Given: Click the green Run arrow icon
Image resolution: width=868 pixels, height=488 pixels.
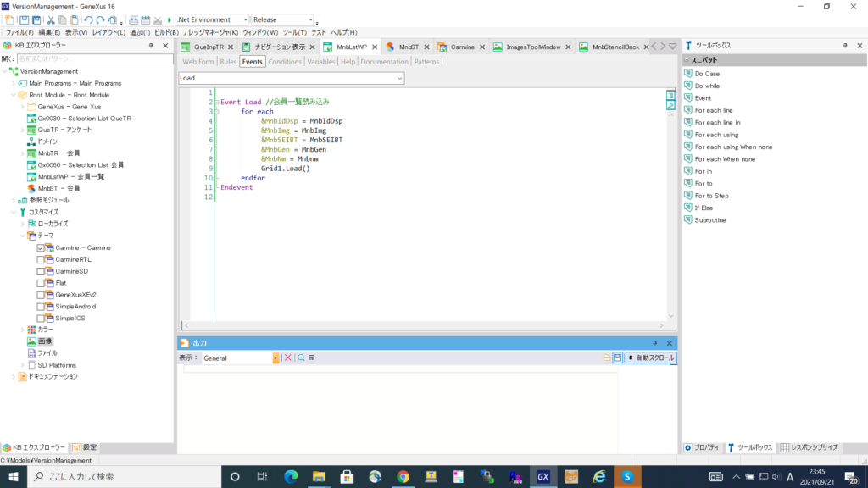Looking at the screenshot, I should click(x=170, y=20).
